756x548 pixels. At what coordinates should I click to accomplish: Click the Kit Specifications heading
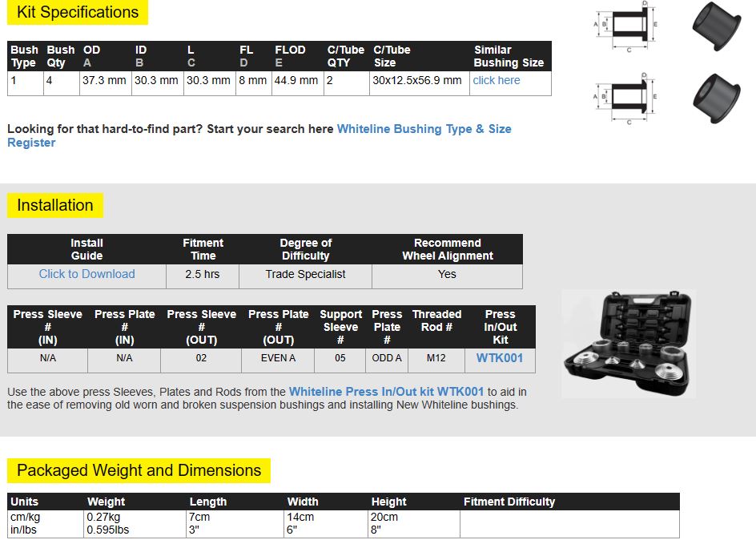(78, 13)
